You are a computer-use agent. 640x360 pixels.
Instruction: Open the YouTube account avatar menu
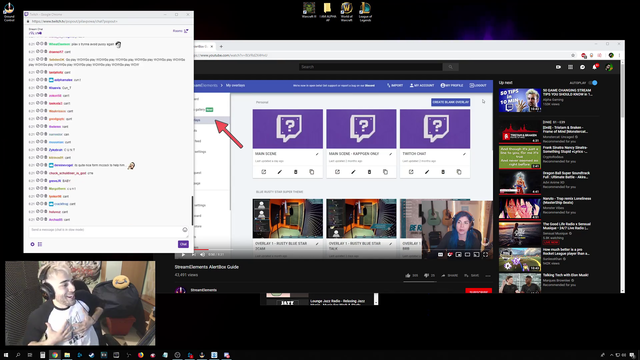pyautogui.click(x=609, y=67)
